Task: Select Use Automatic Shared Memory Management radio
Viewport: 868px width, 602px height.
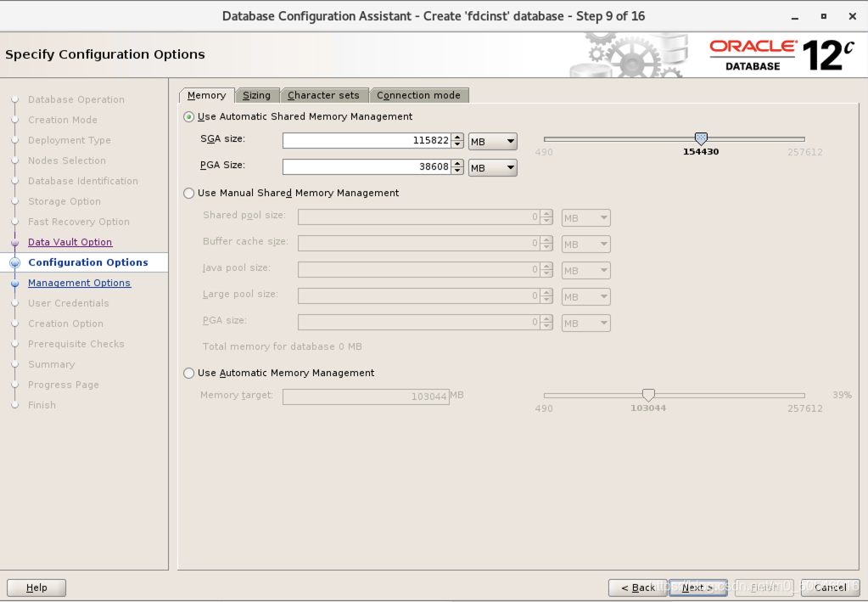Action: [188, 117]
